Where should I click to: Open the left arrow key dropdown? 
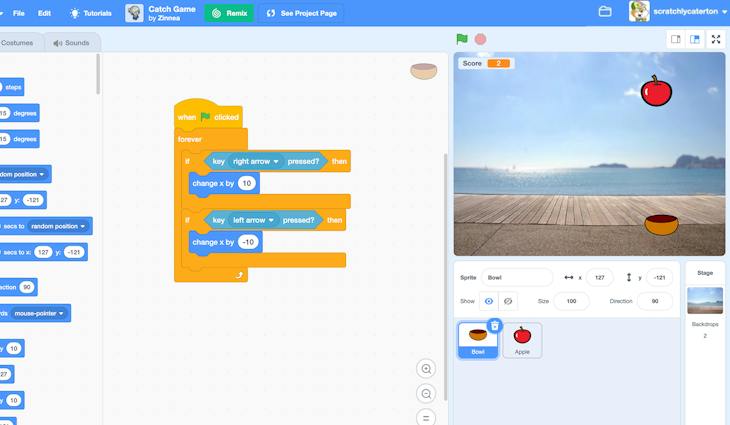click(253, 220)
